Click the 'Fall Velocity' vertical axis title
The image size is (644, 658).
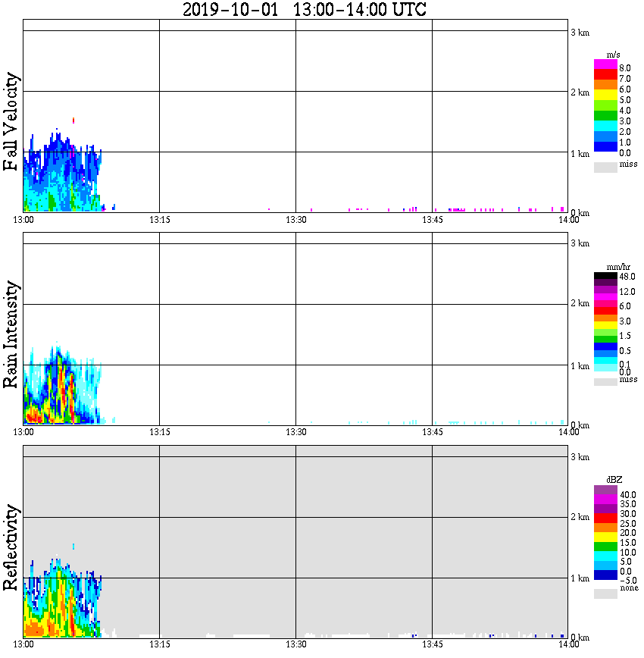pos(11,121)
